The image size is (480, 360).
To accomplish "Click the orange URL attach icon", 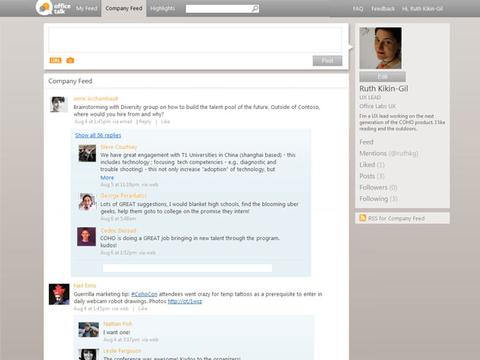I will pos(55,60).
